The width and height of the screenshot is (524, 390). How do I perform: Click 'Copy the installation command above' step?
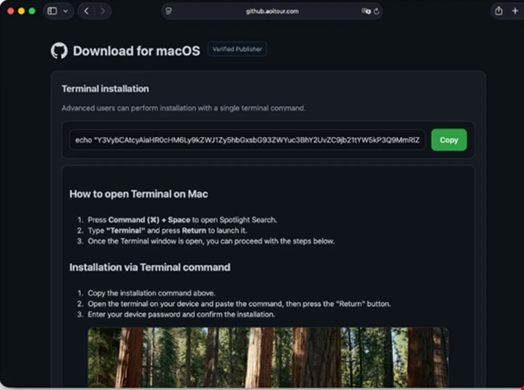pos(151,293)
